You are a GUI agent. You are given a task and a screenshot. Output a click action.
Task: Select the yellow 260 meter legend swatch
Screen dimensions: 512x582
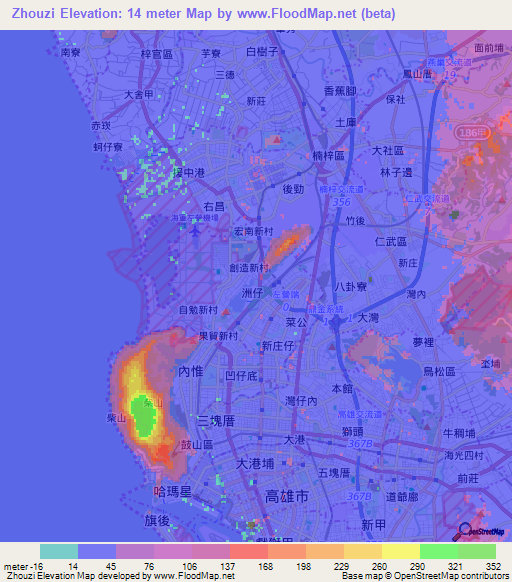point(401,551)
